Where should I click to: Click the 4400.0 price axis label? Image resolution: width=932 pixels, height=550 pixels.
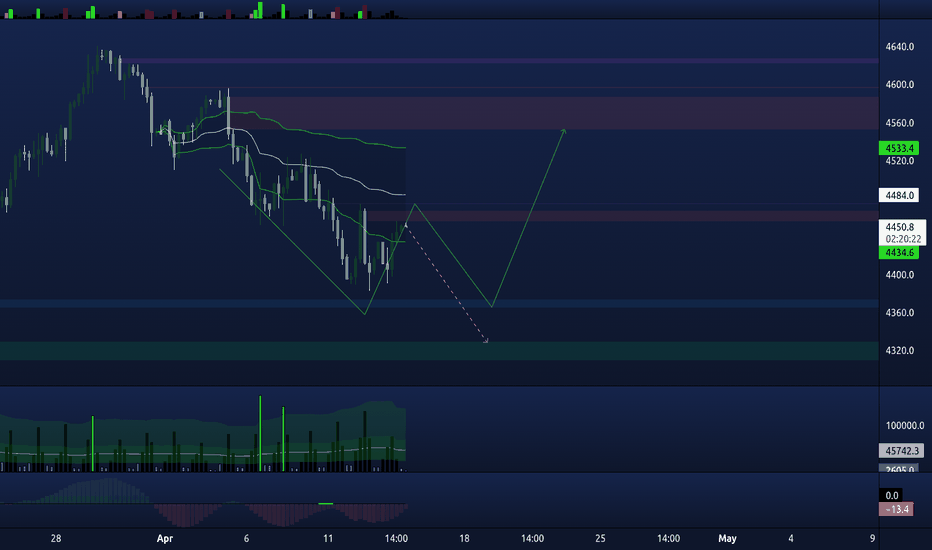(x=899, y=275)
